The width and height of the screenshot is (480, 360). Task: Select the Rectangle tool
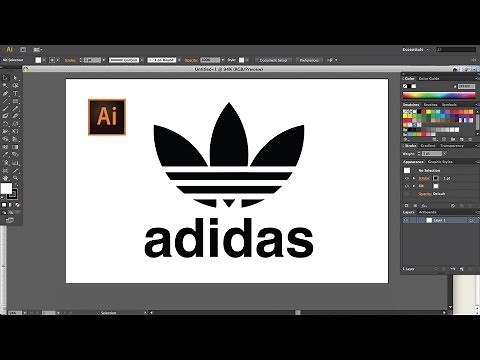tap(15, 101)
